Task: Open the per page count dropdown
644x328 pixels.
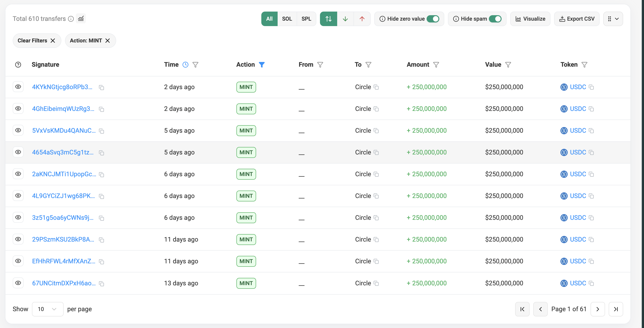Action: (x=47, y=309)
